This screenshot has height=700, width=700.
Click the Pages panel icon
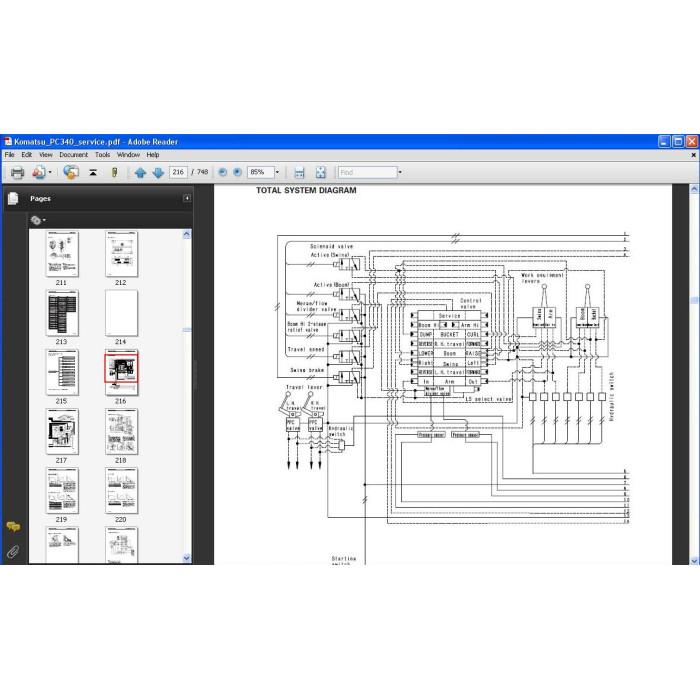[x=13, y=199]
